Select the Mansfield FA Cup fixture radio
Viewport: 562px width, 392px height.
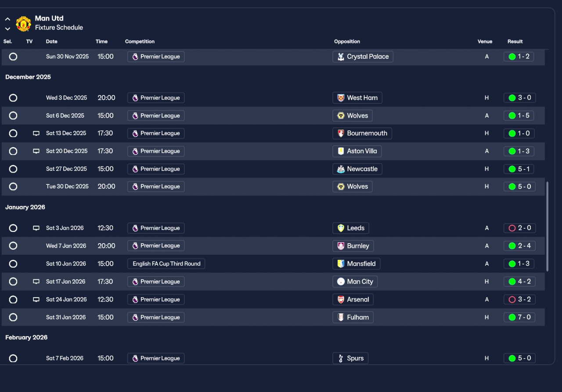[13, 264]
